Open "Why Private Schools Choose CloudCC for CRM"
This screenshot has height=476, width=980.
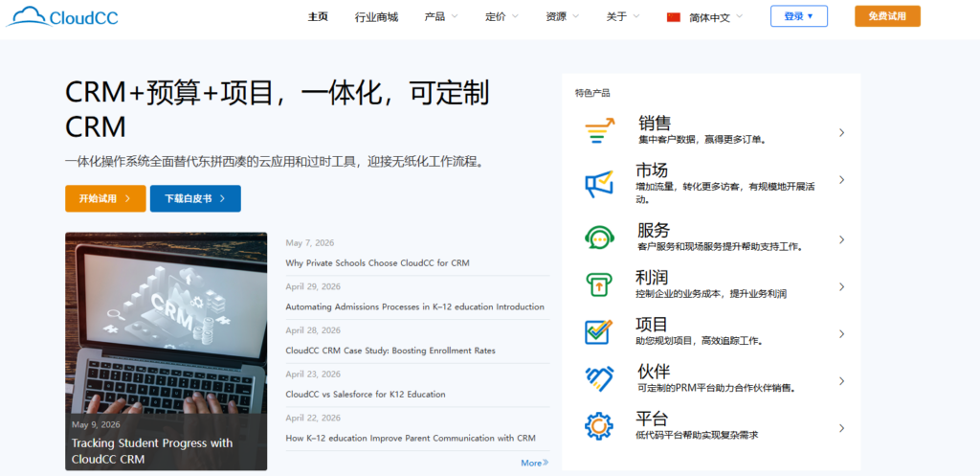pyautogui.click(x=377, y=262)
